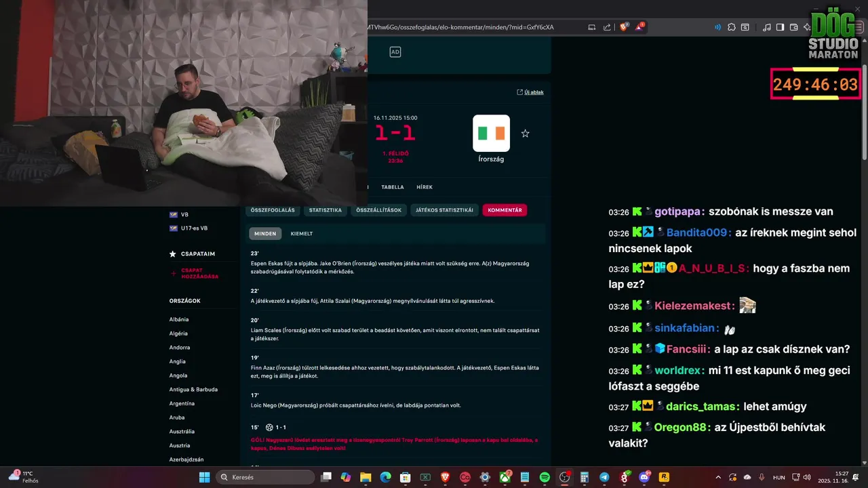This screenshot has width=868, height=488.
Task: Open Argentína in countries list
Action: (182, 403)
